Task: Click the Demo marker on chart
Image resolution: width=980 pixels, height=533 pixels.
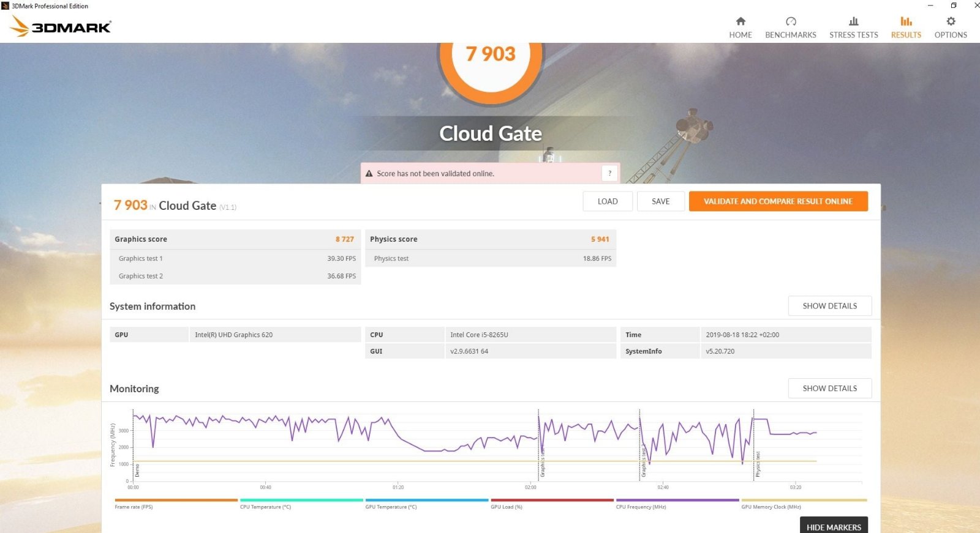Action: [x=137, y=470]
